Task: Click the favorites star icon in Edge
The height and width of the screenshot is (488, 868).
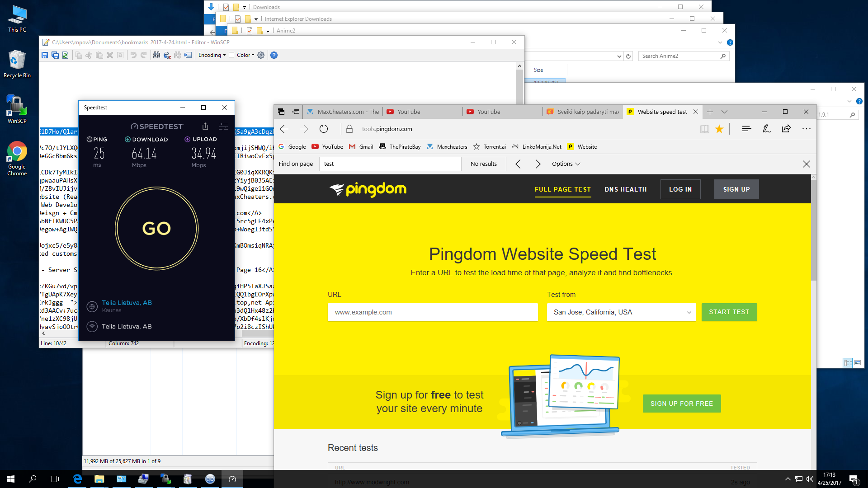Action: click(719, 129)
